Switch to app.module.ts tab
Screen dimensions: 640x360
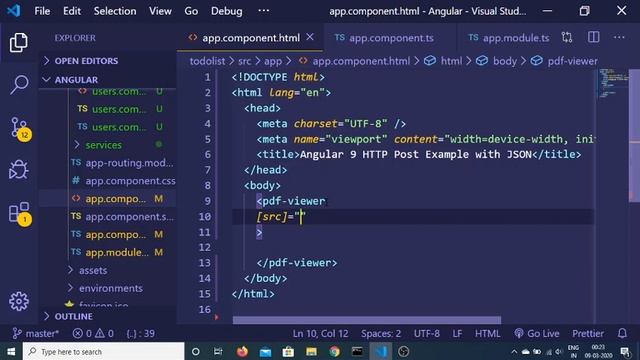(509, 38)
